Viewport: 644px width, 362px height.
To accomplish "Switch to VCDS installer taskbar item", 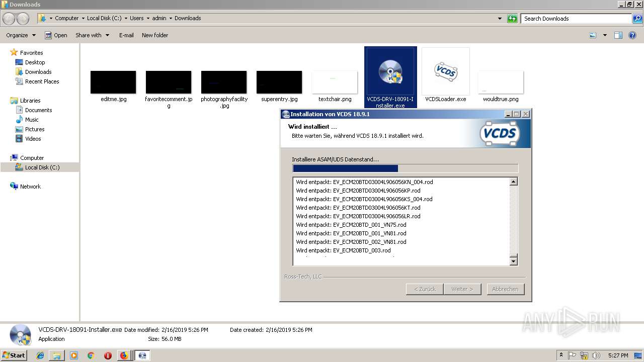I will tap(142, 355).
